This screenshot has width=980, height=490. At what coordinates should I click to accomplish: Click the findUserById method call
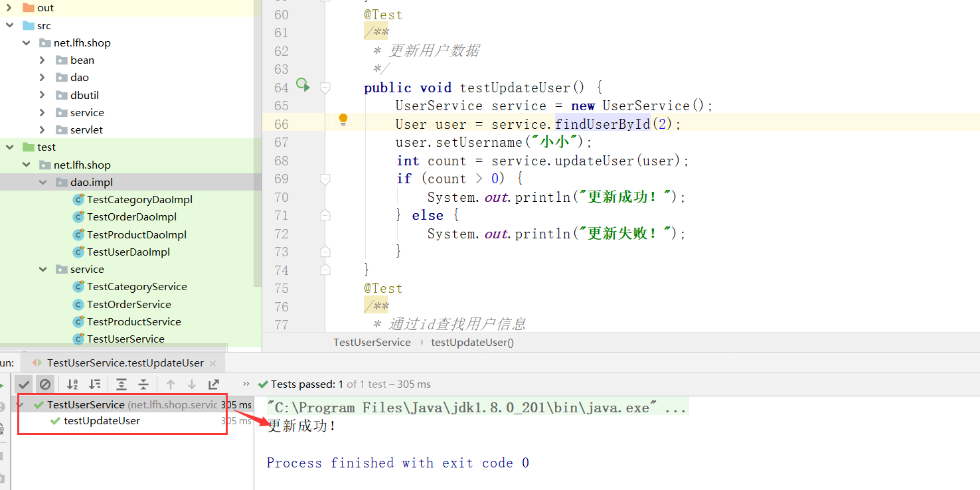tap(602, 124)
